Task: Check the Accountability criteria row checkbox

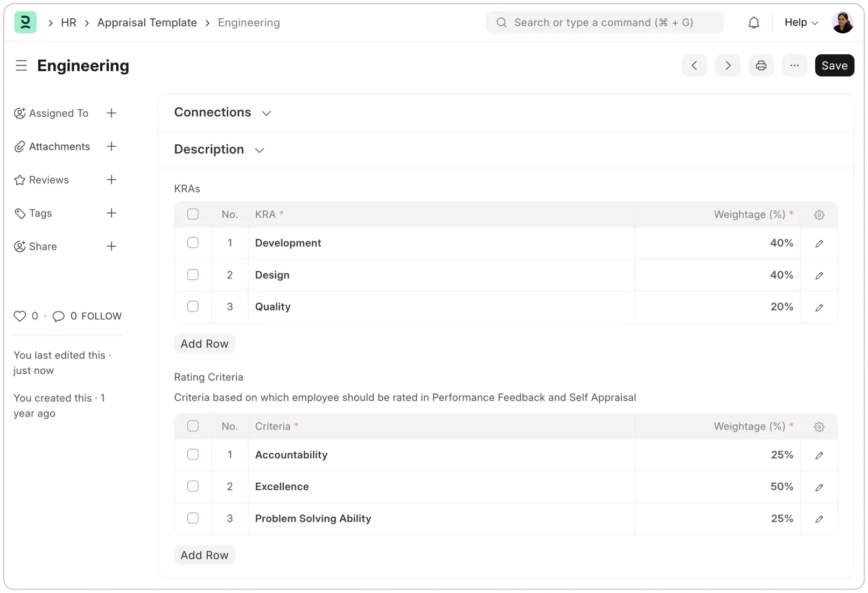Action: (193, 455)
